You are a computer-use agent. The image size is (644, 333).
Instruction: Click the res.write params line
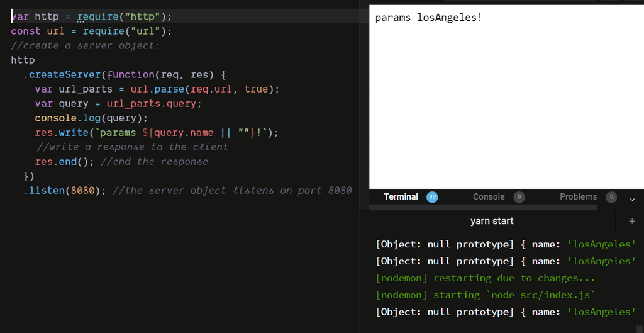pyautogui.click(x=157, y=133)
